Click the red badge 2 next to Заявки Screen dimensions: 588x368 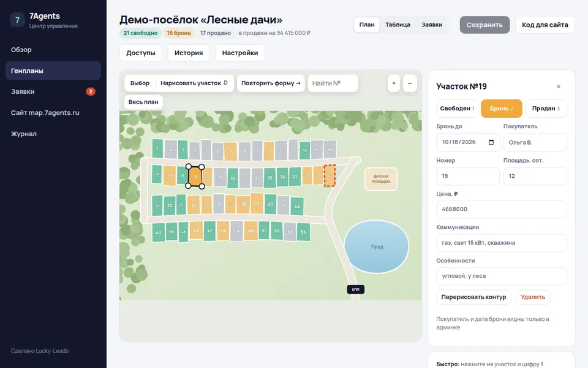coord(91,91)
